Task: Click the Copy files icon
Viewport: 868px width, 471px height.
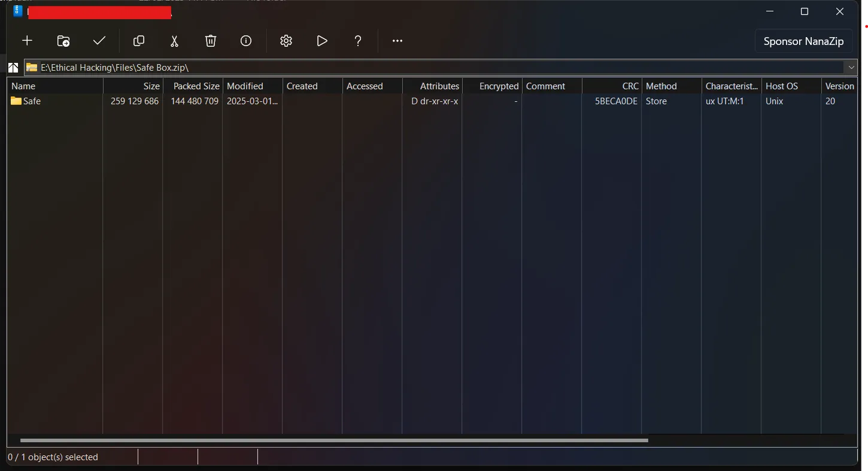Action: [x=138, y=41]
